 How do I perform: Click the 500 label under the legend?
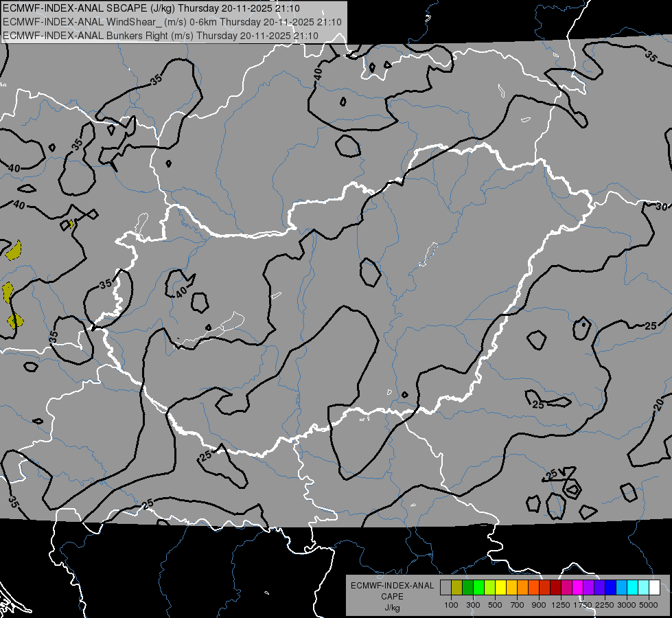click(495, 605)
